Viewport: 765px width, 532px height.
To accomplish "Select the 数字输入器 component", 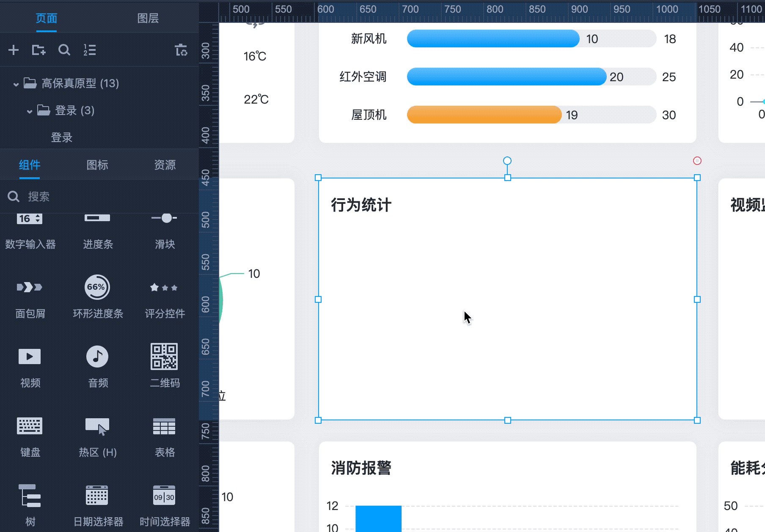I will tap(30, 231).
